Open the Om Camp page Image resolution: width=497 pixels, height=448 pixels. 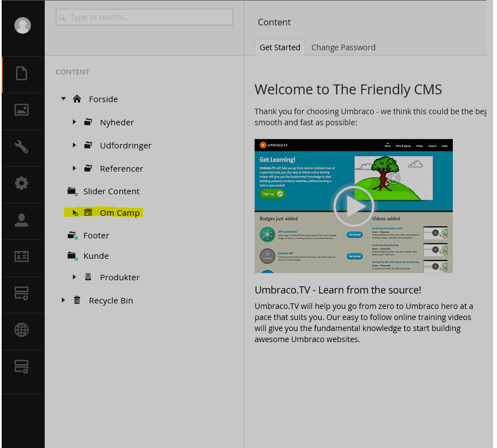pos(119,213)
